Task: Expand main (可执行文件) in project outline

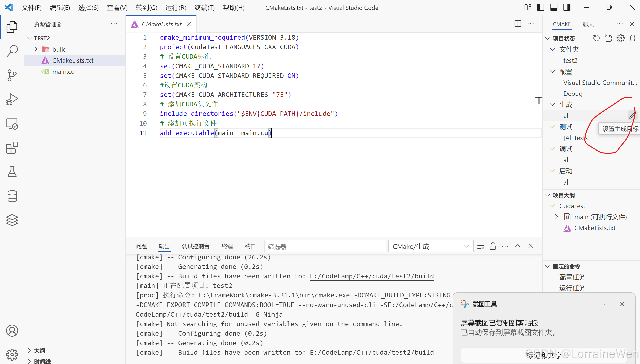Action: 556,217
